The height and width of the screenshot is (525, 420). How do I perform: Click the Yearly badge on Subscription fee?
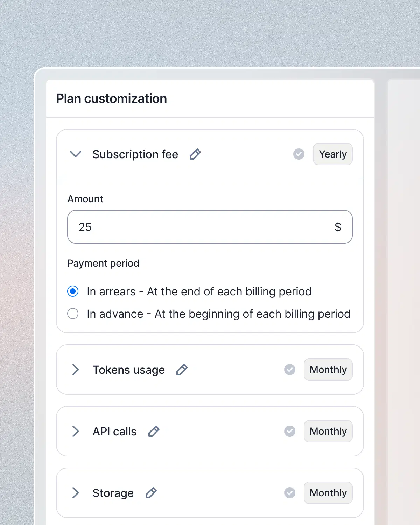coord(332,154)
